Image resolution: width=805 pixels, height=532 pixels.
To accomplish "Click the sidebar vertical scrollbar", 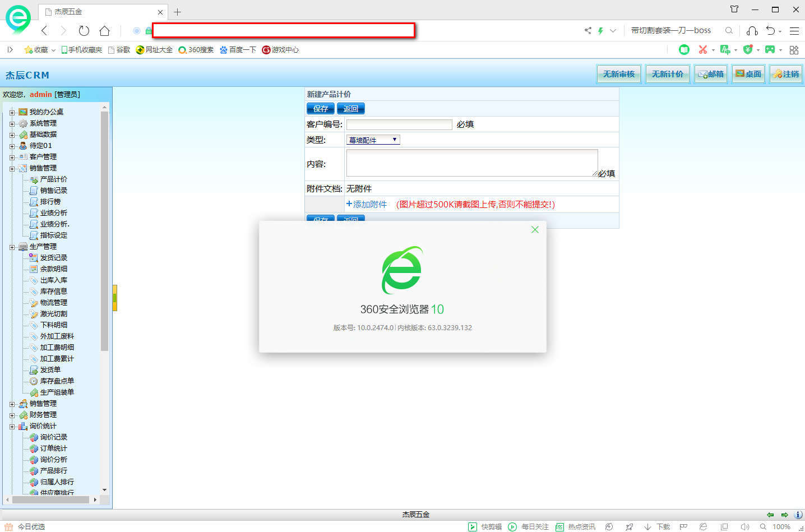I will pos(104,231).
